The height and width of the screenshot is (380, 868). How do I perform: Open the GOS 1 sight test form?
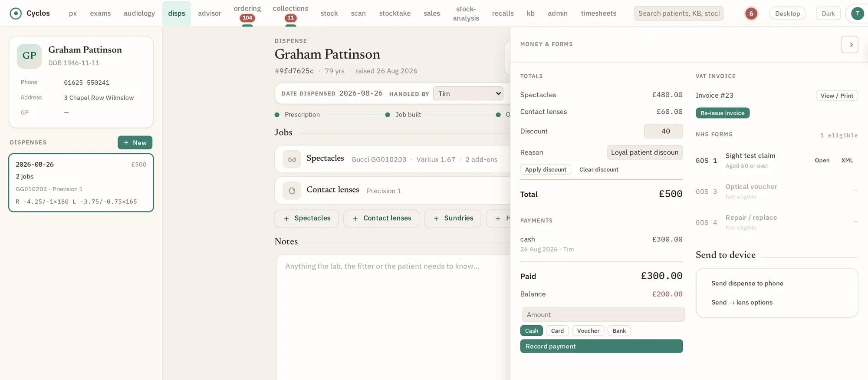[x=822, y=160]
